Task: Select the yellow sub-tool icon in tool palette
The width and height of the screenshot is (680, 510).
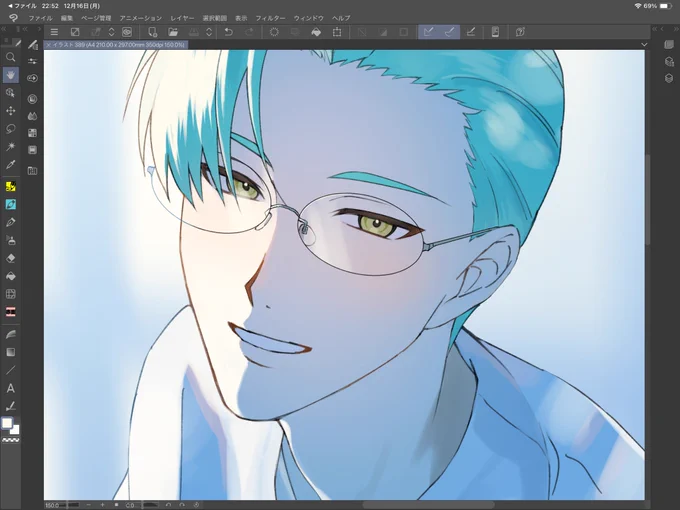Action: (x=10, y=186)
